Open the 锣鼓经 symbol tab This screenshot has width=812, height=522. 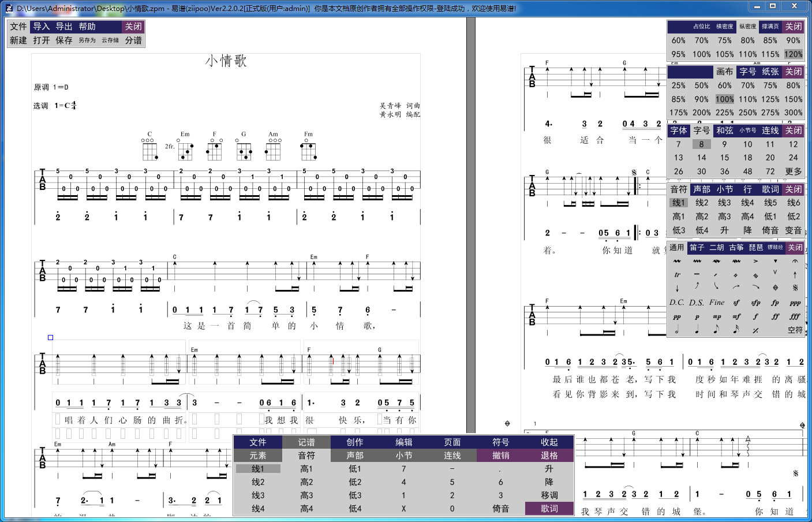(776, 248)
